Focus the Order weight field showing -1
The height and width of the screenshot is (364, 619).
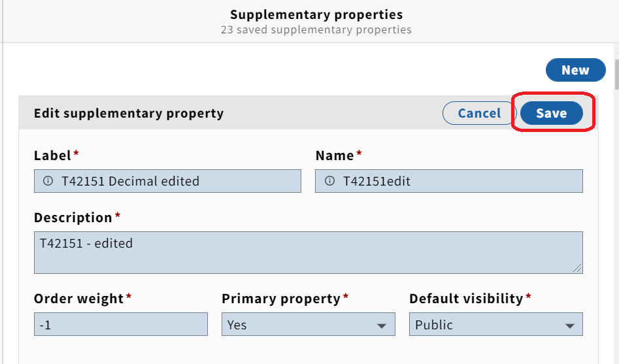[121, 324]
